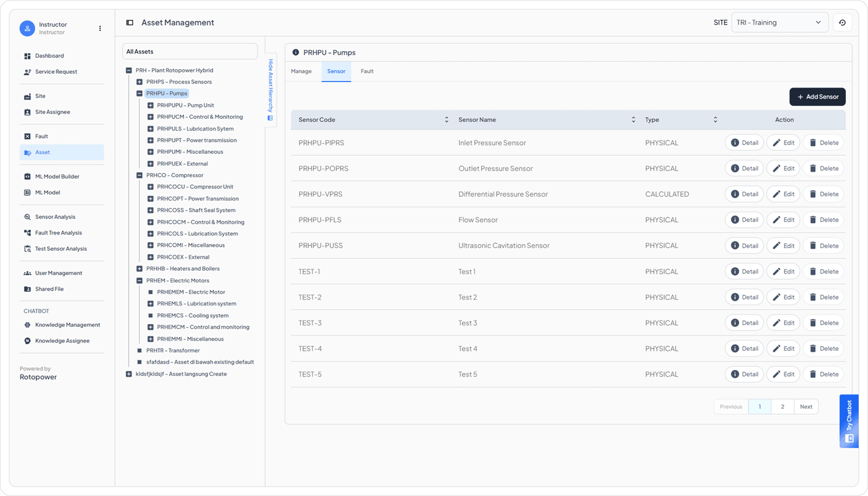Switch to the Manage tab

coord(301,72)
